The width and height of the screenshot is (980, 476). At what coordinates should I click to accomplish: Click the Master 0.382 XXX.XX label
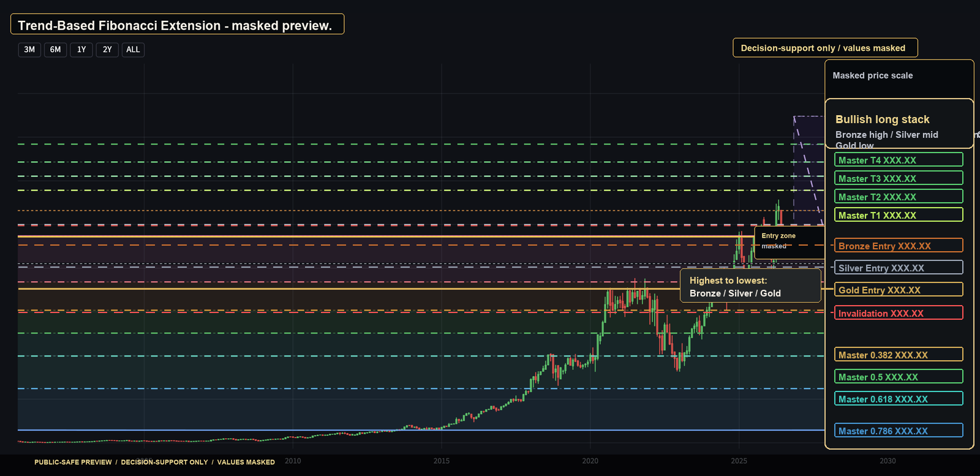(899, 355)
